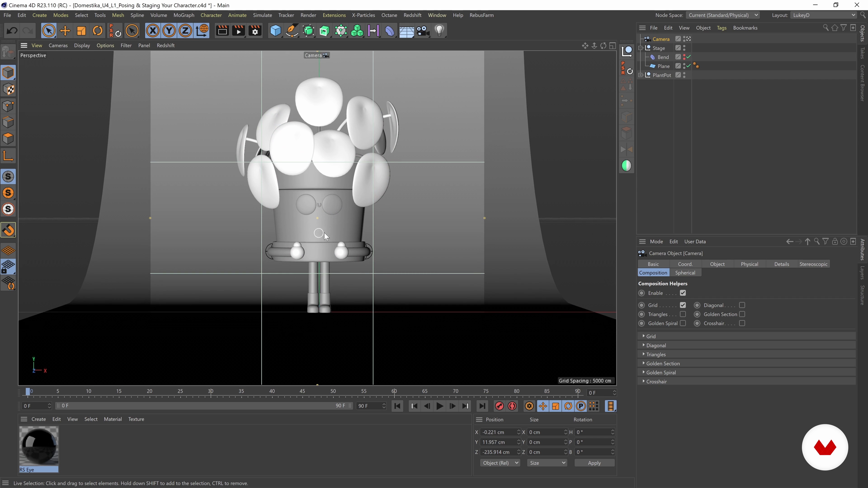The height and width of the screenshot is (488, 868).
Task: Enable the Crosshair helper checkbox
Action: pos(742,323)
